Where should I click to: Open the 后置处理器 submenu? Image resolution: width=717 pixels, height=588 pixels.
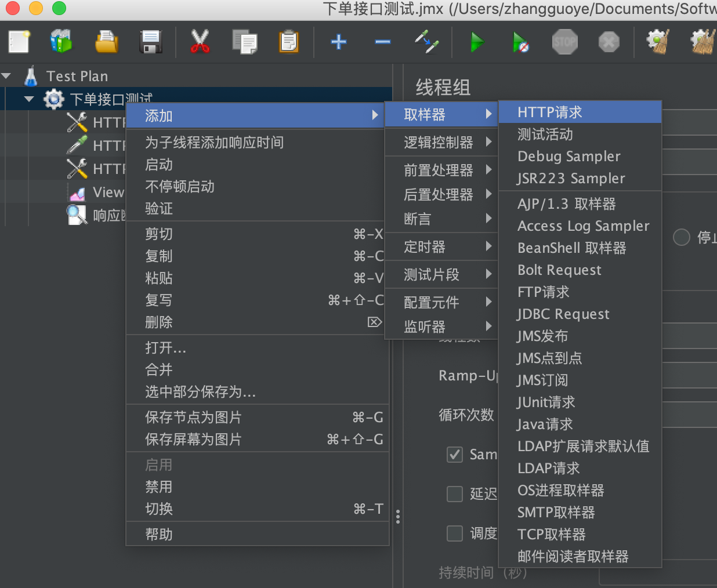click(x=442, y=194)
